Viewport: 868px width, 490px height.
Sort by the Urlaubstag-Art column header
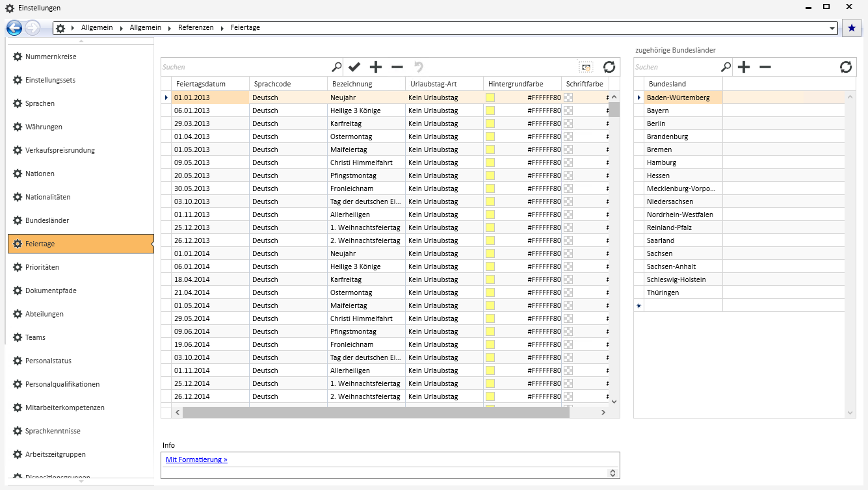tap(445, 84)
